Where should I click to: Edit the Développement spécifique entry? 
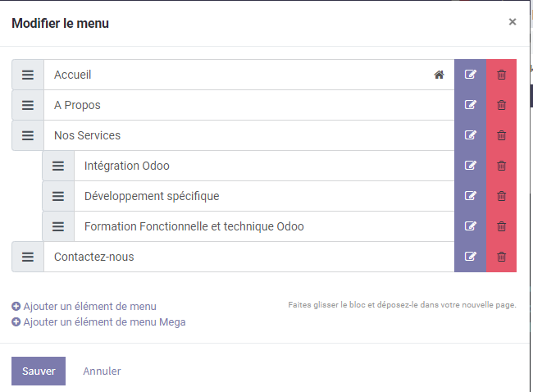click(471, 196)
